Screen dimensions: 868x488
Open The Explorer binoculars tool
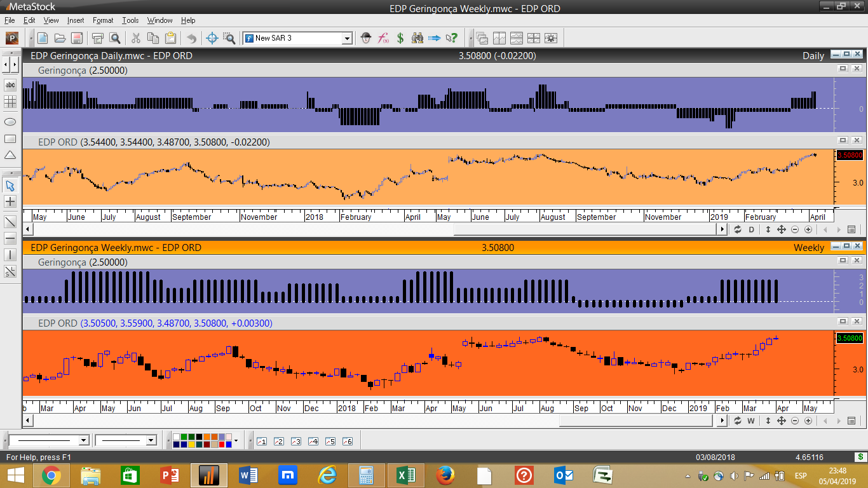(417, 38)
